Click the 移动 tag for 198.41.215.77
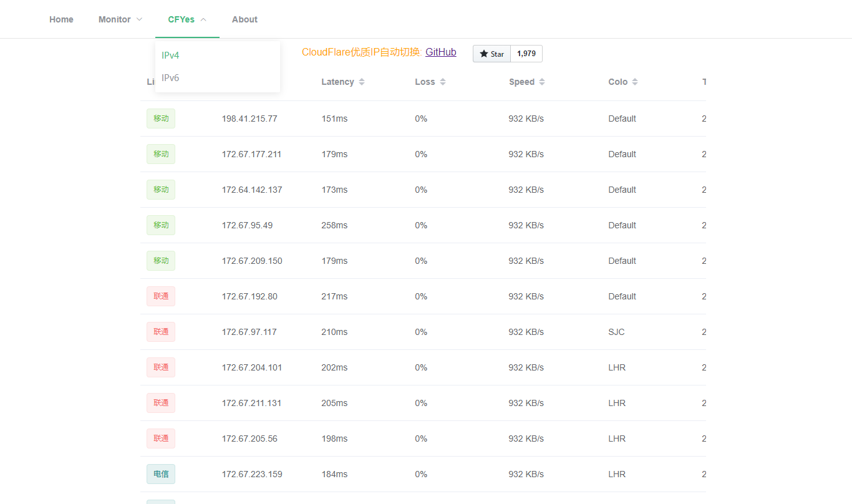The image size is (852, 504). 161,119
